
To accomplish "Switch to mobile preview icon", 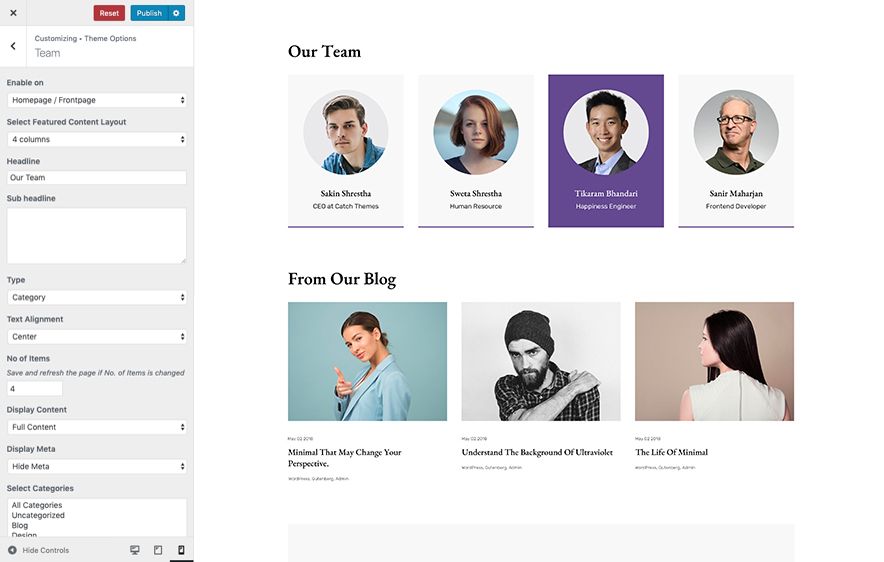I will (181, 550).
